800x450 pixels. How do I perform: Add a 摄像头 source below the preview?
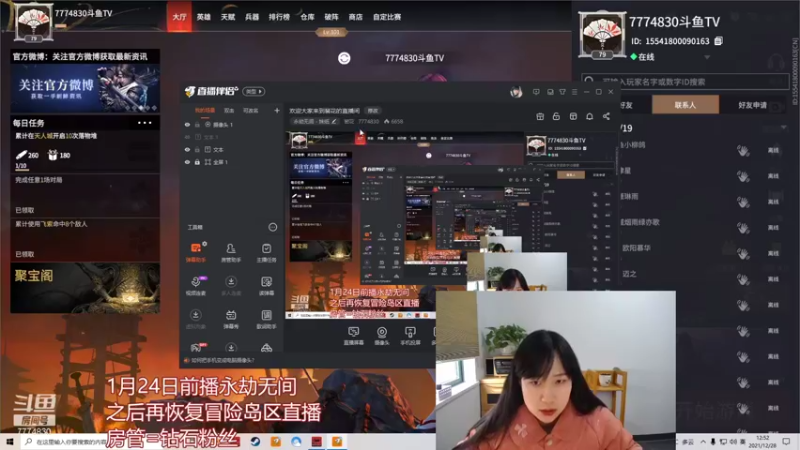(382, 336)
